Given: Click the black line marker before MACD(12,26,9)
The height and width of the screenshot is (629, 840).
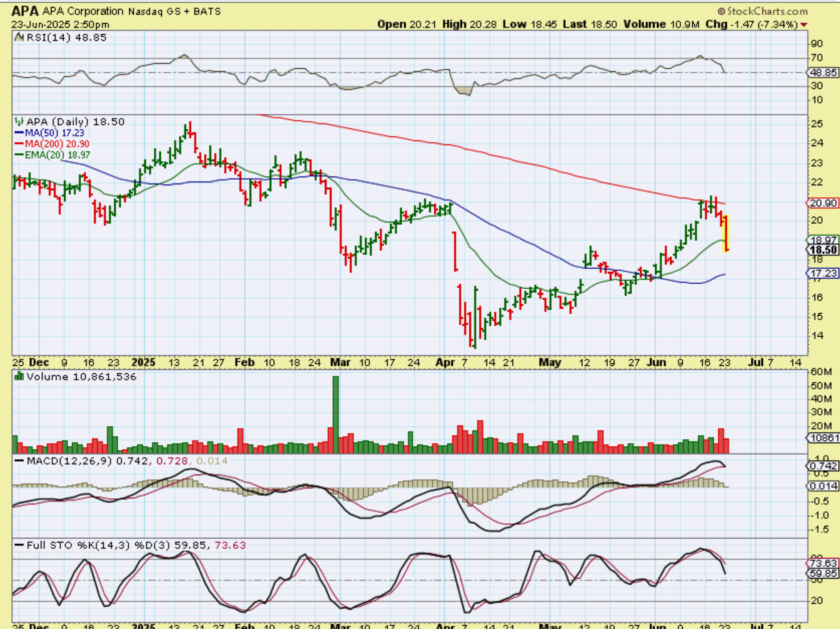Looking at the screenshot, I should point(19,460).
